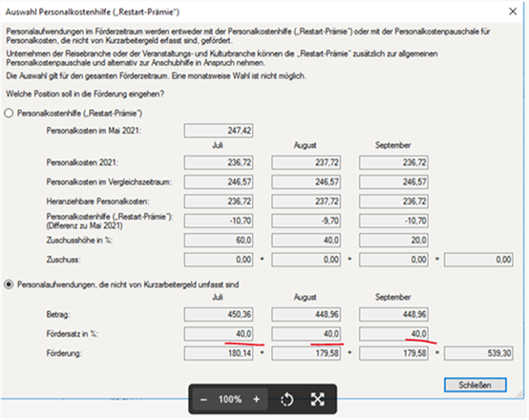The image size is (529, 420).
Task: Select Personalaufwendungen nicht von Kurzarbeitergeld radio option
Action: [9, 284]
